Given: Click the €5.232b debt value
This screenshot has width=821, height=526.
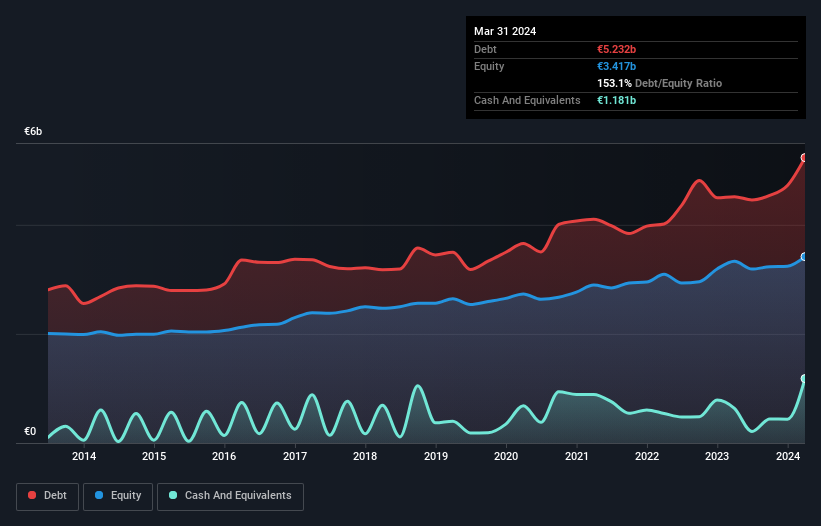Looking at the screenshot, I should coord(616,49).
